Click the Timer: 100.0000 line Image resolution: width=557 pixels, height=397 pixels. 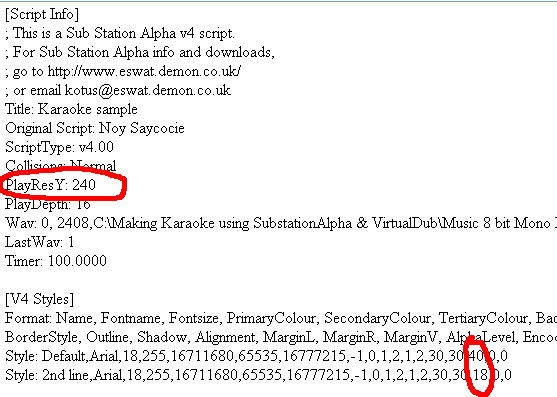(56, 261)
